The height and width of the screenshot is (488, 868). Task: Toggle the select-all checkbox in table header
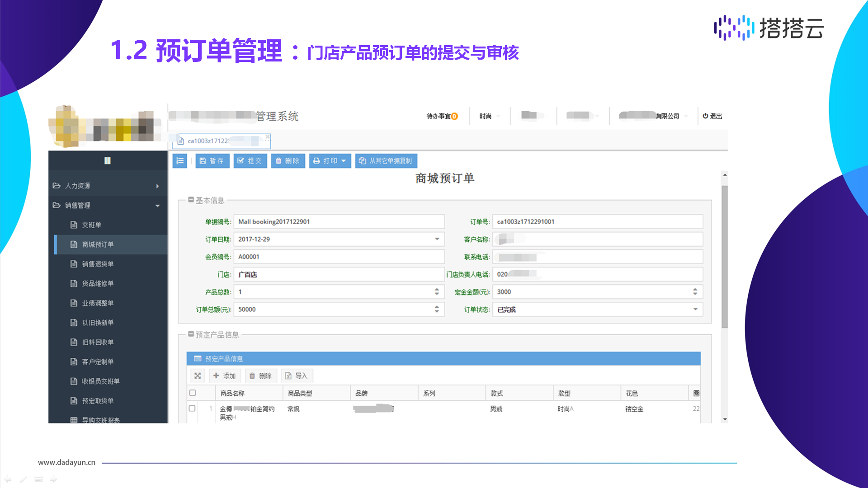click(x=193, y=393)
